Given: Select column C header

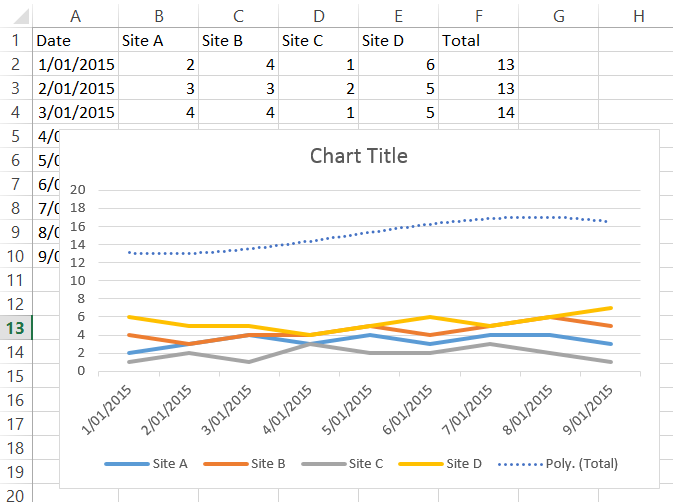Looking at the screenshot, I should tap(238, 16).
